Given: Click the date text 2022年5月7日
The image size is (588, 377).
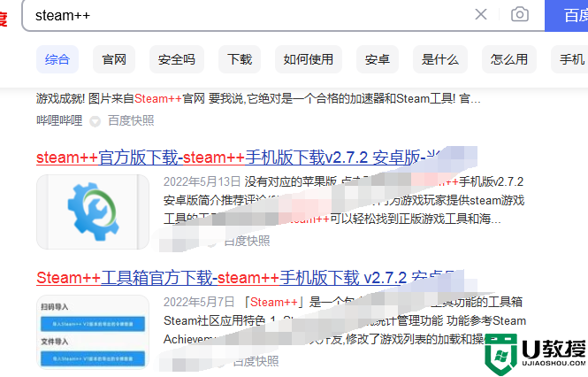Looking at the screenshot, I should [199, 302].
